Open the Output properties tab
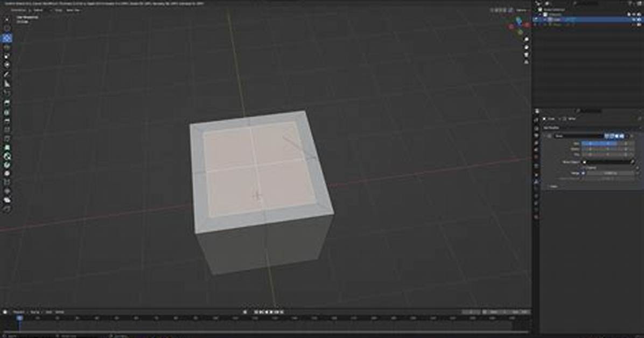644x338 pixels. pyautogui.click(x=536, y=136)
